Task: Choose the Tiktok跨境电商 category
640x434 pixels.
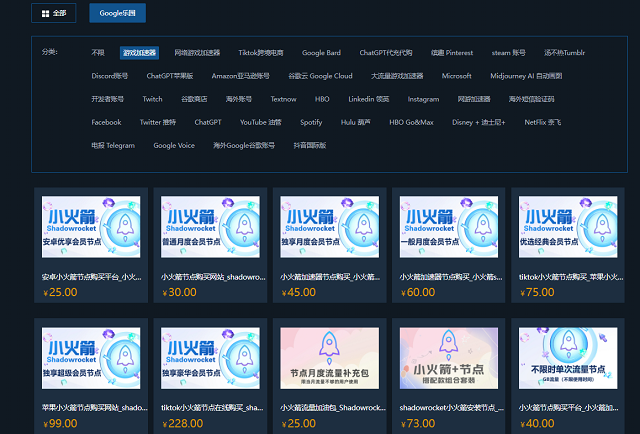Action: point(261,53)
